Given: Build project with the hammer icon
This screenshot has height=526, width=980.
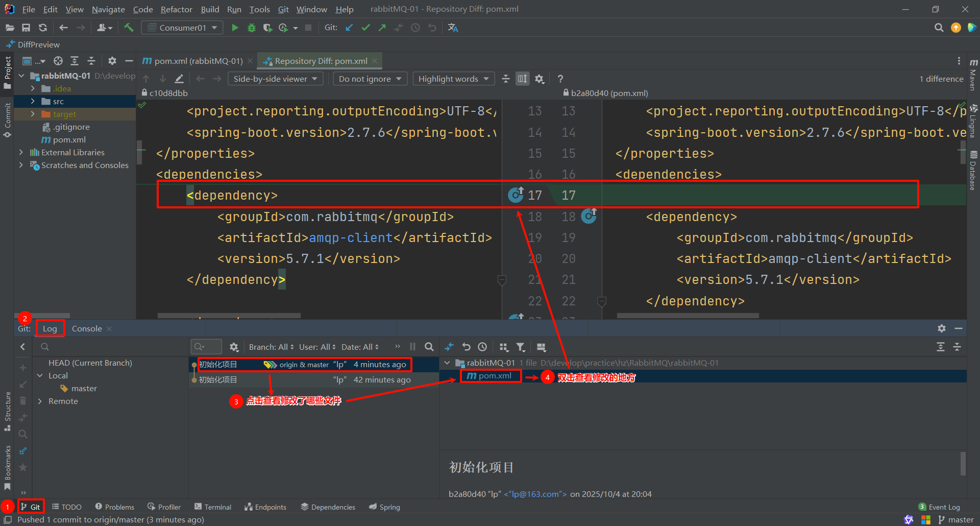Looking at the screenshot, I should (129, 28).
